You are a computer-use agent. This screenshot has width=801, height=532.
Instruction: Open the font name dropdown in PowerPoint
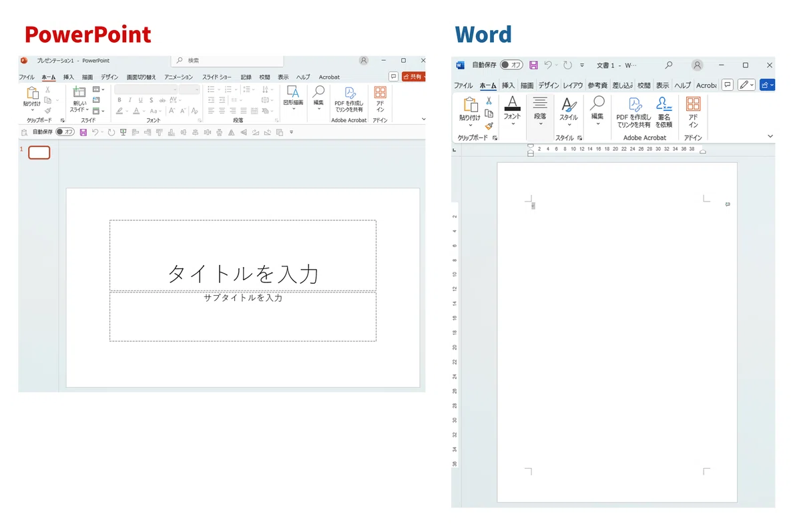coord(175,89)
